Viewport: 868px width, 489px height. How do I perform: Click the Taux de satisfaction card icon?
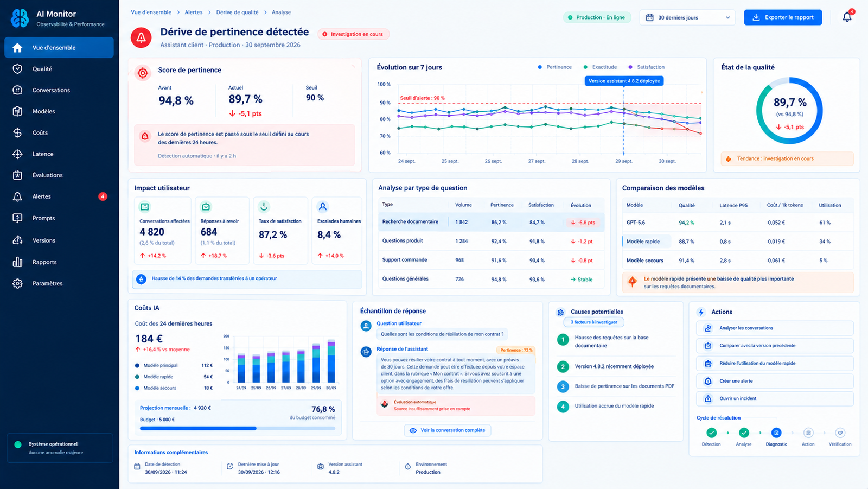264,207
